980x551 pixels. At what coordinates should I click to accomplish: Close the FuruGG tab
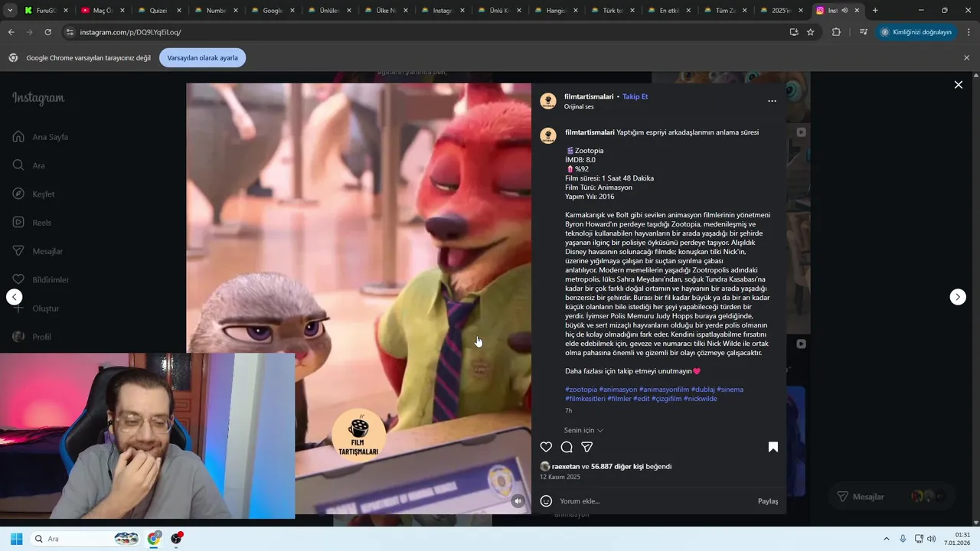(x=66, y=11)
